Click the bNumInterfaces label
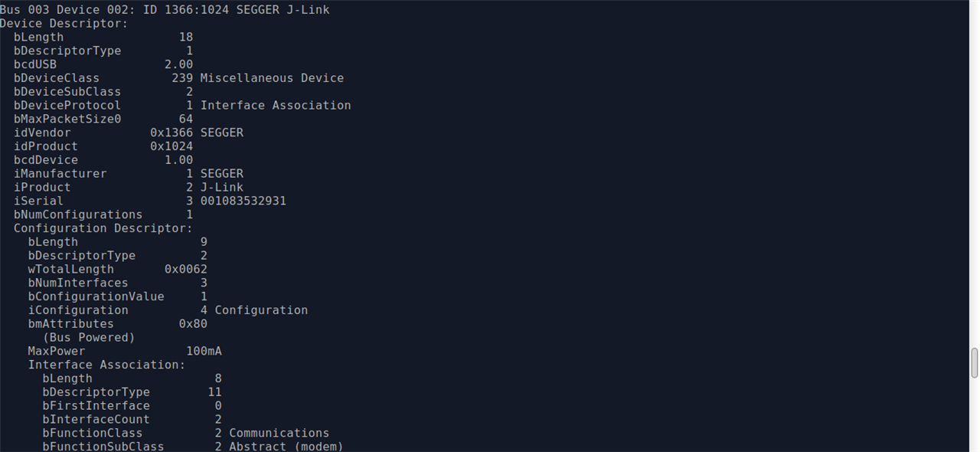Image resolution: width=980 pixels, height=452 pixels. (78, 283)
